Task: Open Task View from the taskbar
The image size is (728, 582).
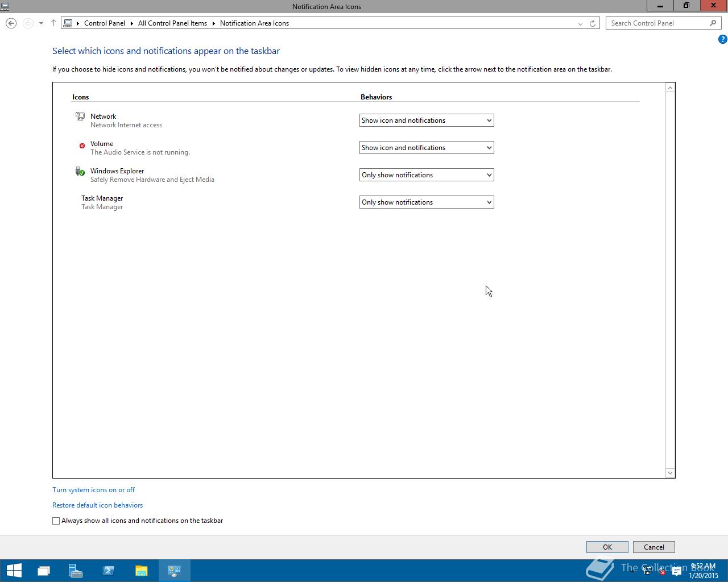Action: [44, 571]
